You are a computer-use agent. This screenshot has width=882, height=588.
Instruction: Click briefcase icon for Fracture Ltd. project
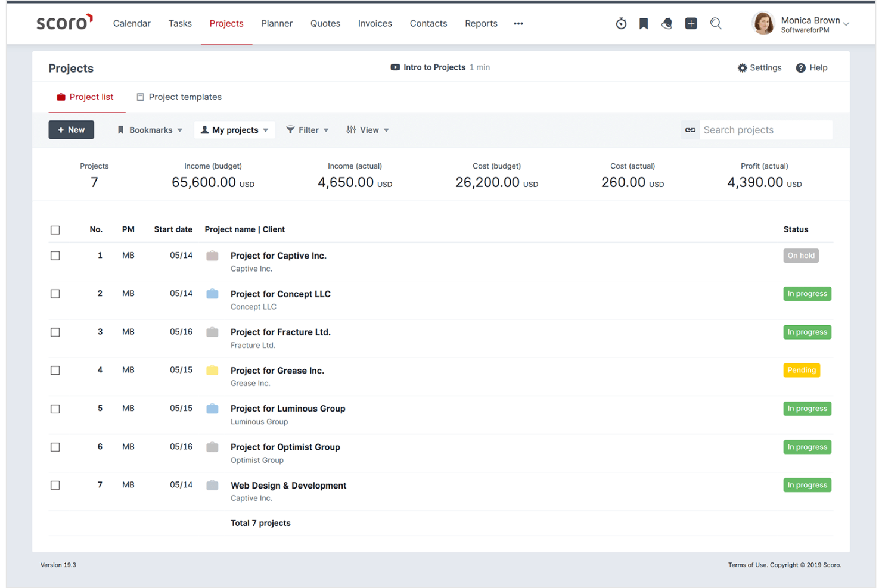click(x=212, y=332)
